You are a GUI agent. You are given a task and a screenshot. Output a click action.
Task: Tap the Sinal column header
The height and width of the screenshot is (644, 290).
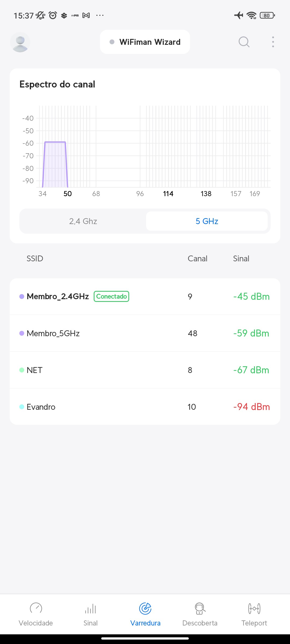[x=241, y=258]
